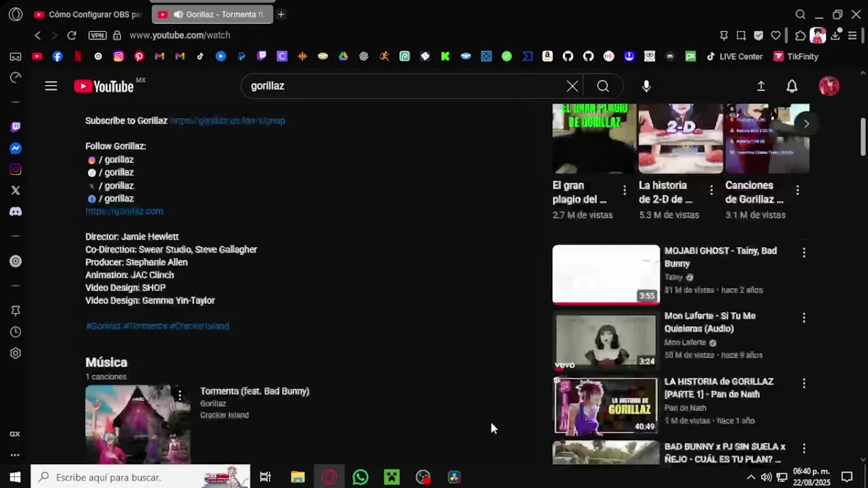This screenshot has width=868, height=488.
Task: Open the YouTube account avatar menu
Action: 829,86
